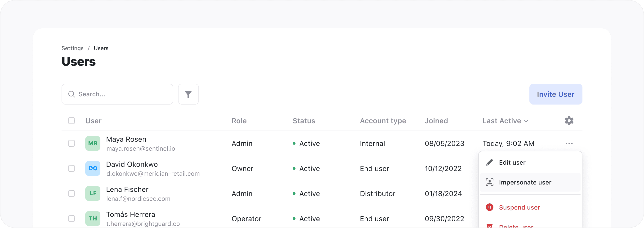This screenshot has width=644, height=228.
Task: Click the Impersonate user portrait icon
Action: 489,182
